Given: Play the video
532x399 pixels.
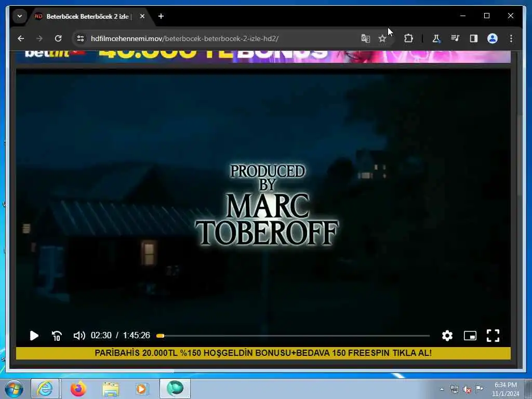Looking at the screenshot, I should tap(34, 336).
